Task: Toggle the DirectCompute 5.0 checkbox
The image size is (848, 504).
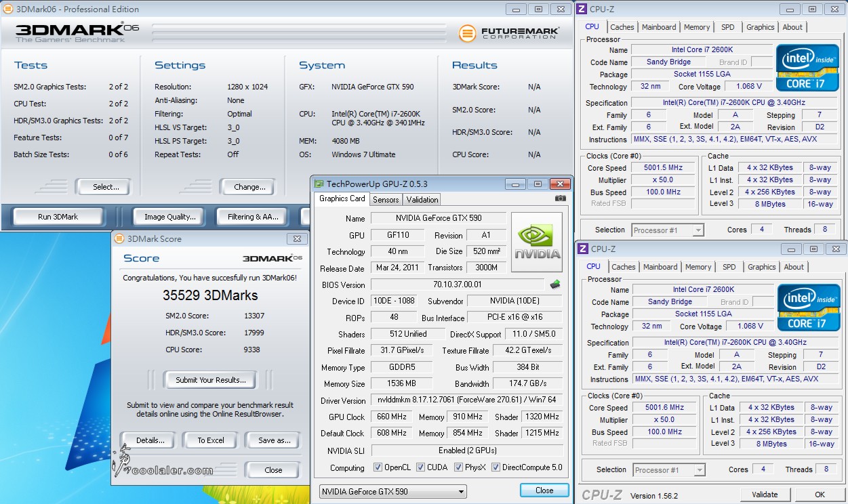Action: click(496, 467)
